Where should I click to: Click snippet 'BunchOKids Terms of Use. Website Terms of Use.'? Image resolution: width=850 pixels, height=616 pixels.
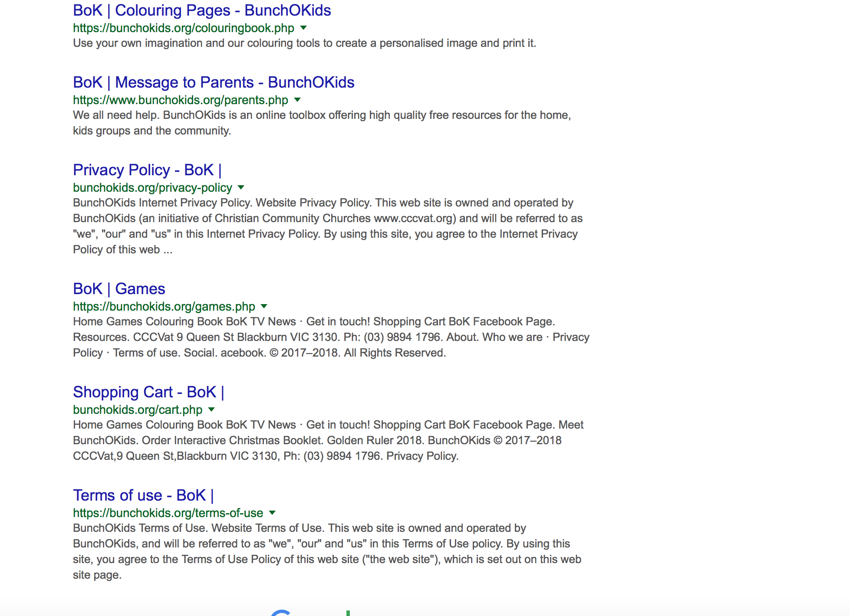(327, 551)
